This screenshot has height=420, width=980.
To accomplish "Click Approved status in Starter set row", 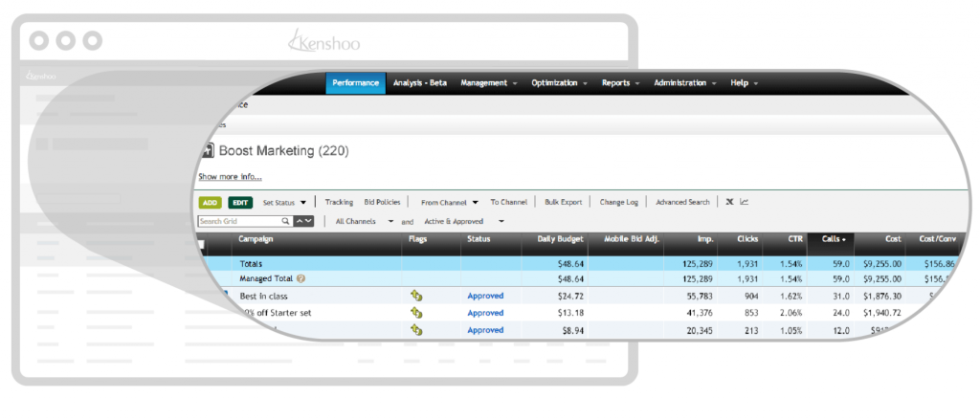I will click(x=485, y=313).
